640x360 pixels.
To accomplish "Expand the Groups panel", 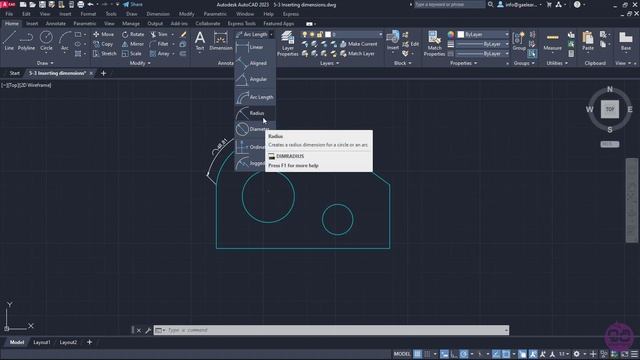I will click(524, 63).
